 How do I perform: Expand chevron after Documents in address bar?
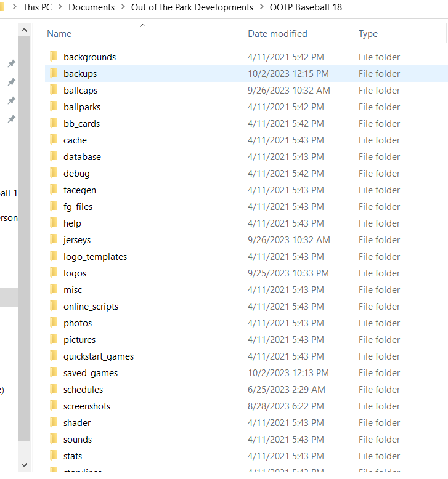(x=123, y=7)
